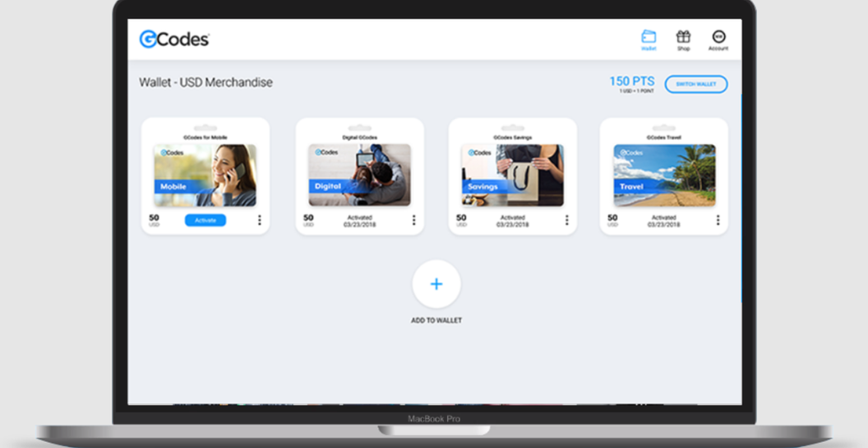The image size is (868, 448).
Task: Click the 1 USD = 1 POINT note
Action: [636, 91]
